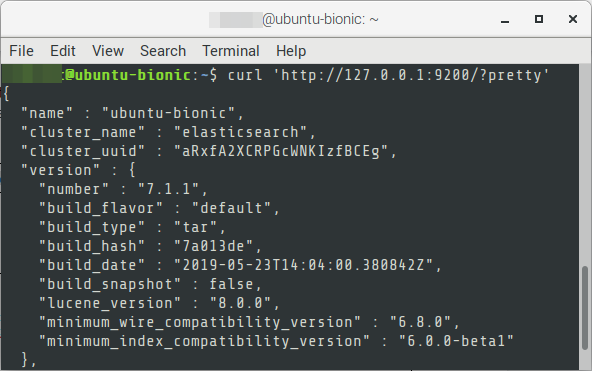Click the lucene_version value "8.0.0"
Viewport: 592px width, 371px height.
click(x=240, y=303)
